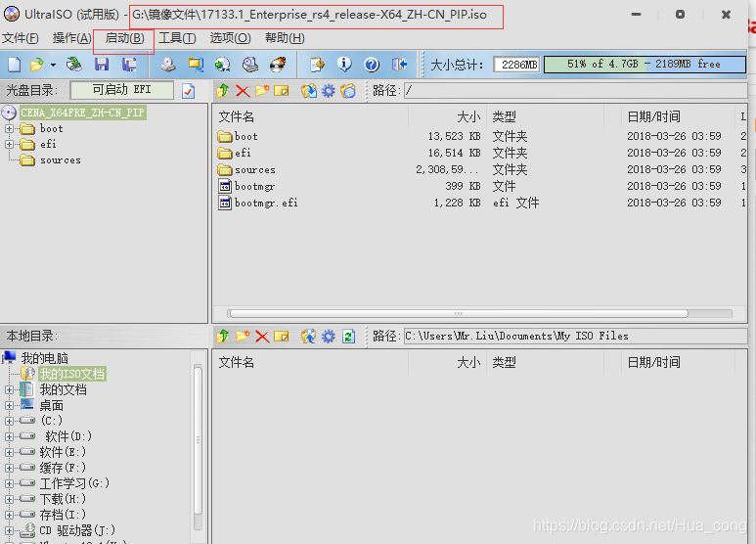
Task: Click the add files icon in local pane toolbar
Action: 309,336
